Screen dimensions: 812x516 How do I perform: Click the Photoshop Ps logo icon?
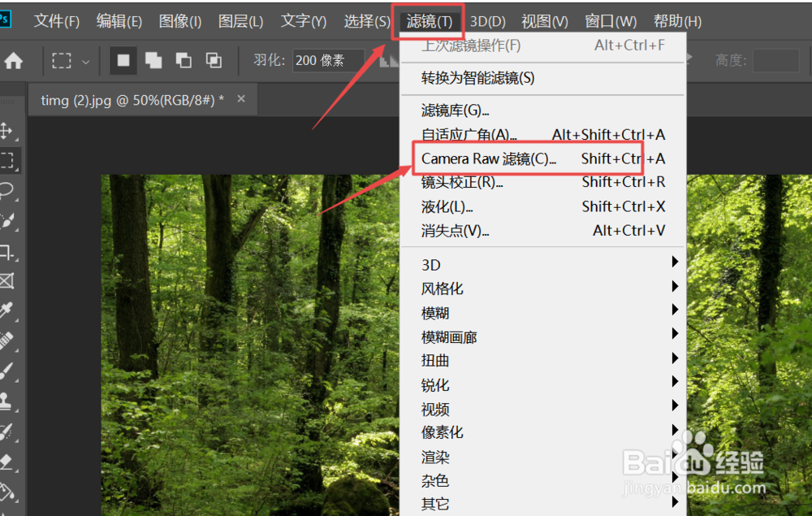pyautogui.click(x=5, y=20)
